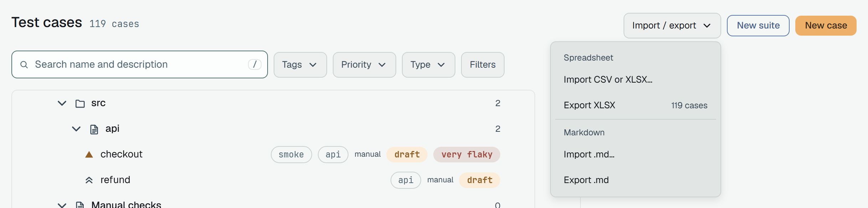Close the Import / export dropdown
Viewport: 868px width, 208px height.
point(672,26)
